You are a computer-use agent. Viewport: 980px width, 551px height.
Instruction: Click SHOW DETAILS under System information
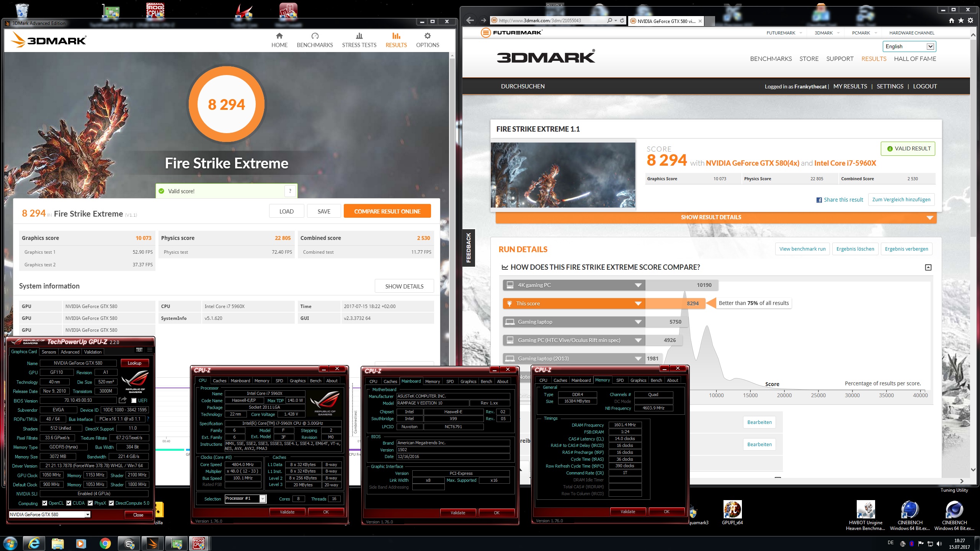(x=404, y=286)
